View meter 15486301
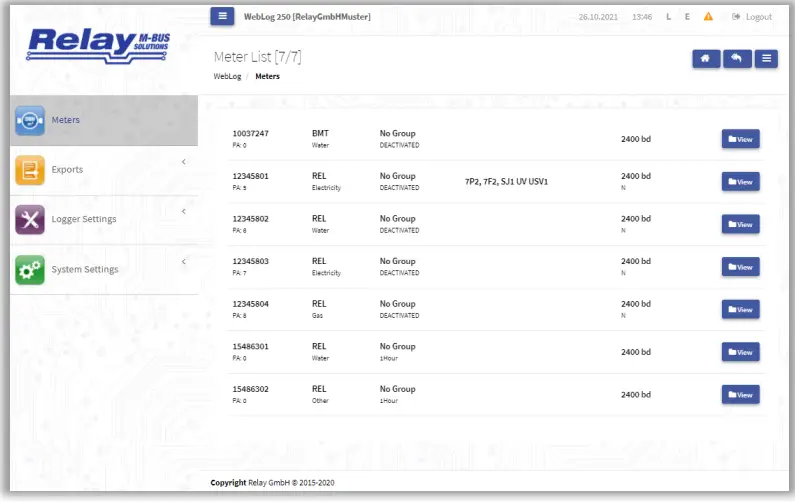 click(x=740, y=352)
